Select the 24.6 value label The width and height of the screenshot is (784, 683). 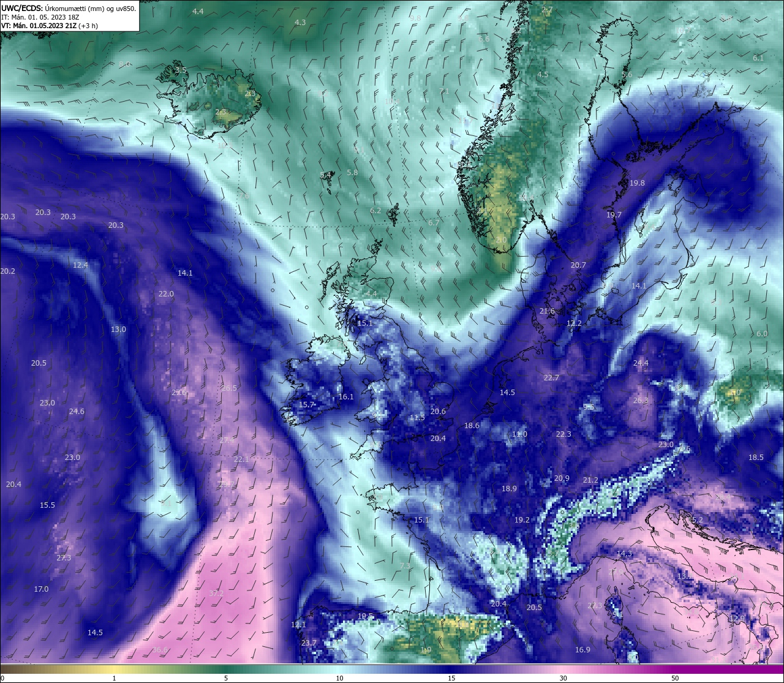click(77, 411)
